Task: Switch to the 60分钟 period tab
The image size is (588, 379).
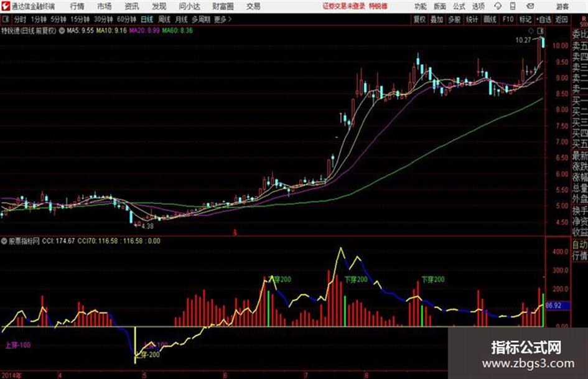Action: (x=126, y=19)
